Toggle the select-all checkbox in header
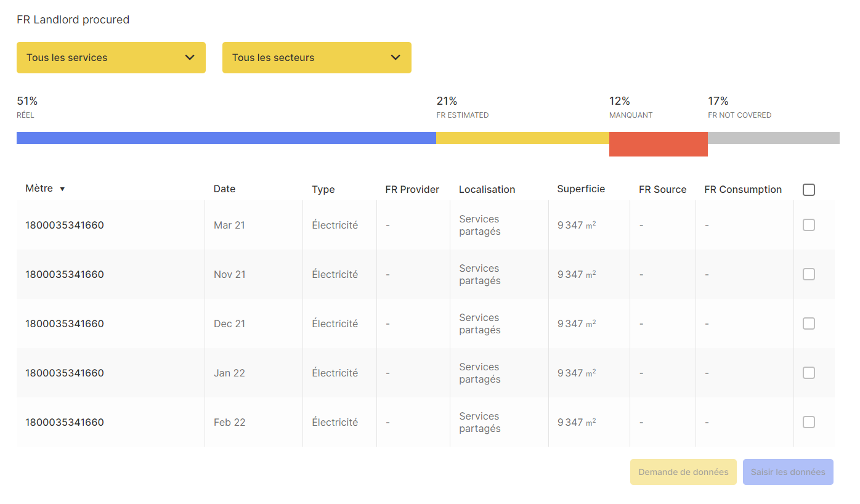 [x=808, y=190]
